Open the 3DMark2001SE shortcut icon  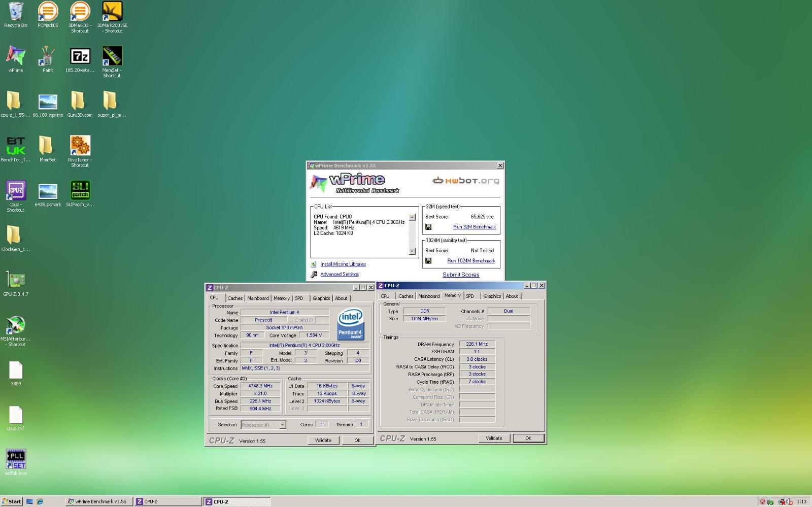click(112, 17)
